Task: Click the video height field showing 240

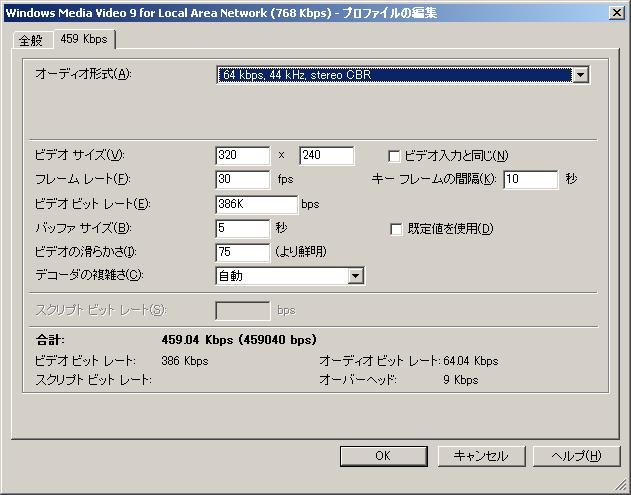Action: pyautogui.click(x=327, y=155)
